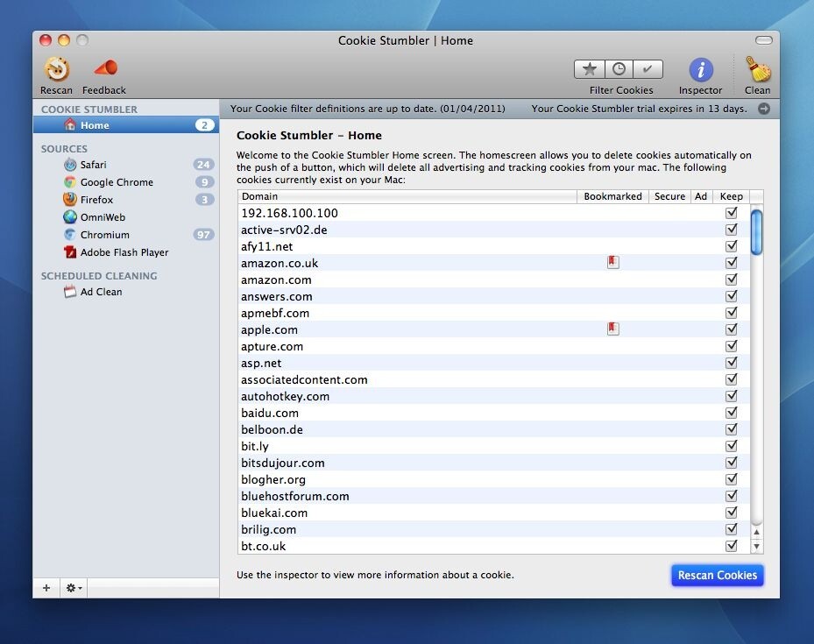Click Safari count badge 24
814x644 pixels.
click(203, 165)
